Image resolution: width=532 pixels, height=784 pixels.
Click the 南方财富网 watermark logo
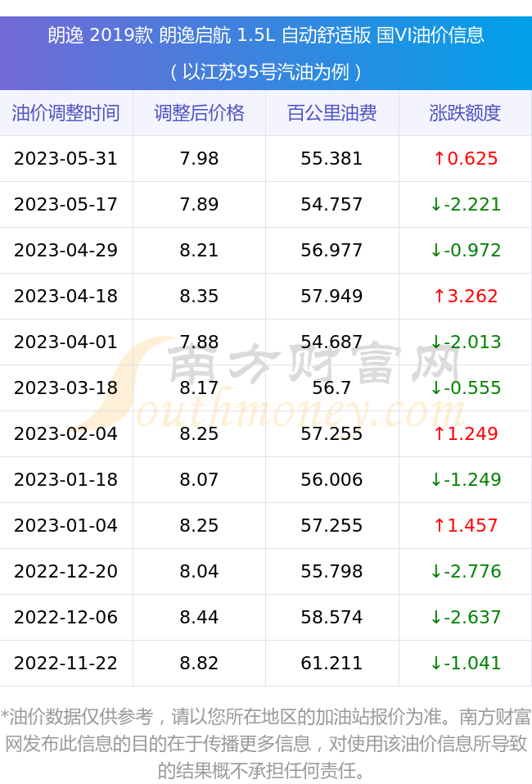pos(273,384)
